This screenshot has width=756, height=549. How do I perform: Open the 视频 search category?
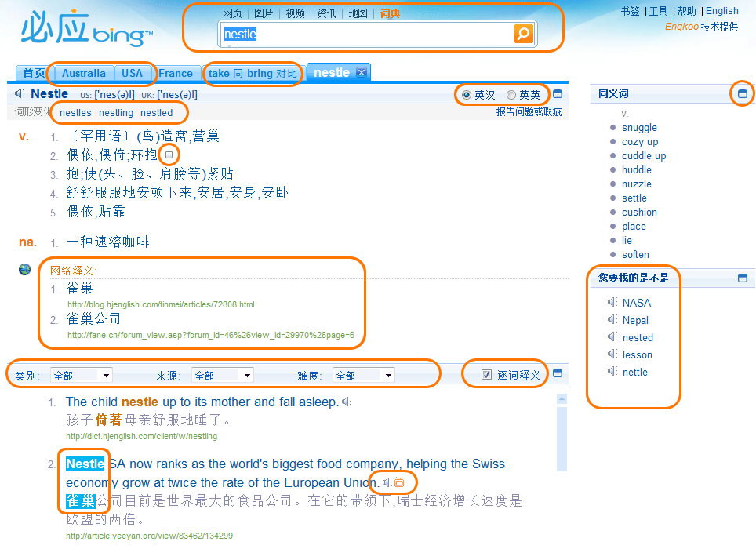[x=295, y=13]
